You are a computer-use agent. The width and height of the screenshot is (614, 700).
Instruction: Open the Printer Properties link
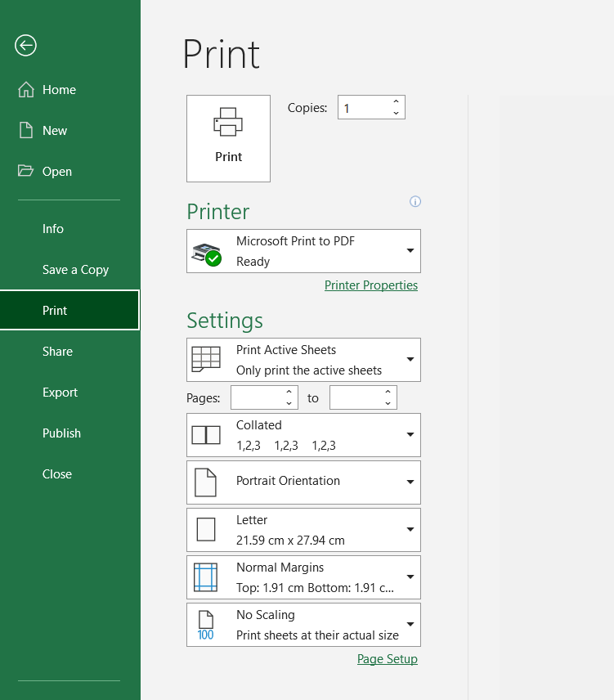pyautogui.click(x=371, y=285)
